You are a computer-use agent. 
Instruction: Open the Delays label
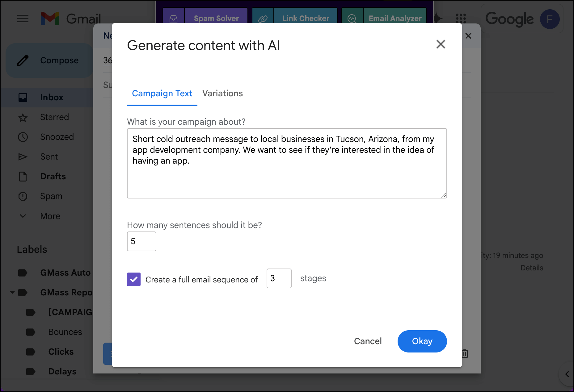pos(62,372)
